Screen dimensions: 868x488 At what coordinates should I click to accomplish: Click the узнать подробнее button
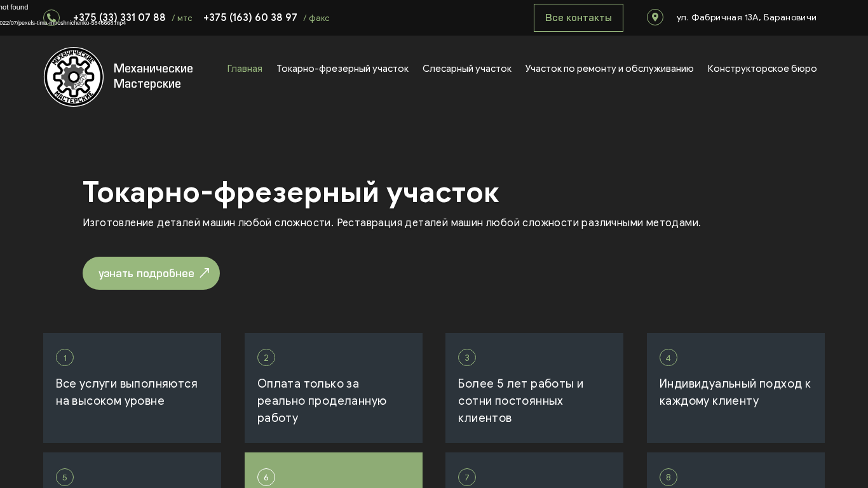151,273
